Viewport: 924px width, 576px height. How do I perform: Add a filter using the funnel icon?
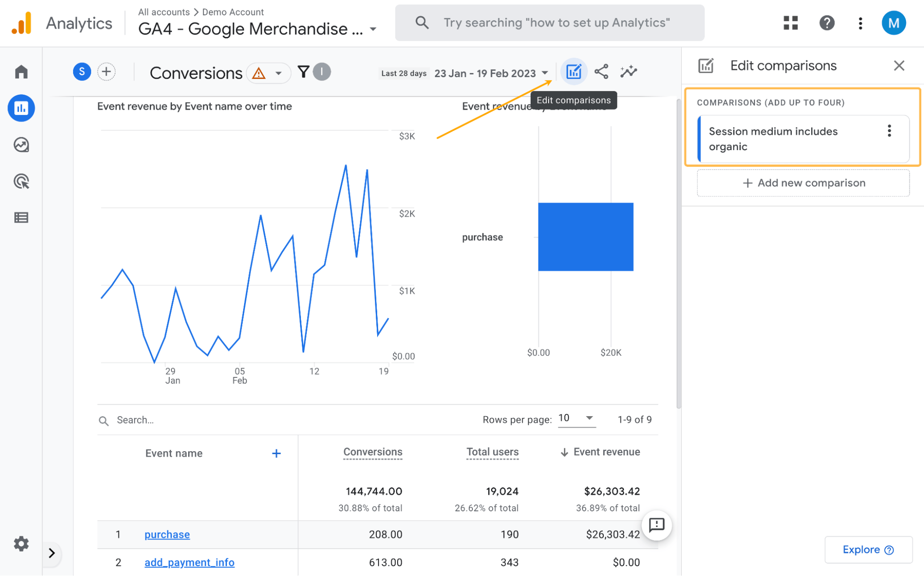[x=303, y=72]
